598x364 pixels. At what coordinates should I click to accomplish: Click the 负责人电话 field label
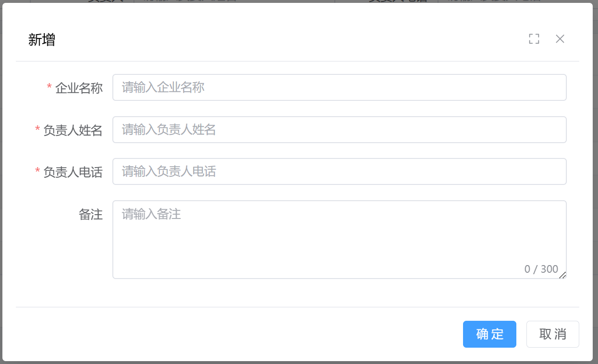pos(73,172)
